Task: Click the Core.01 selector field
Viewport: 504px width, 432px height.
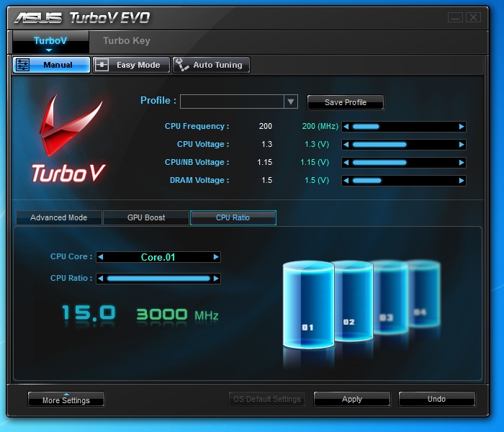Action: coord(158,257)
